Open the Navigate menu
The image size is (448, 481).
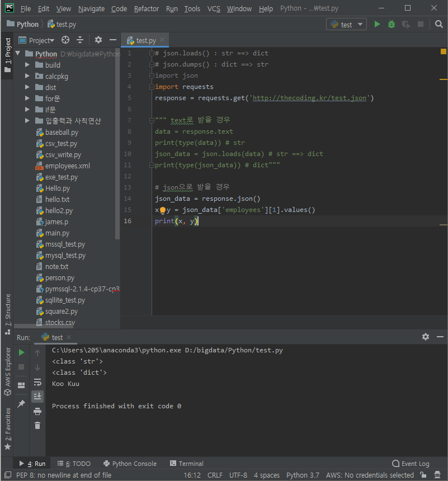[x=91, y=8]
